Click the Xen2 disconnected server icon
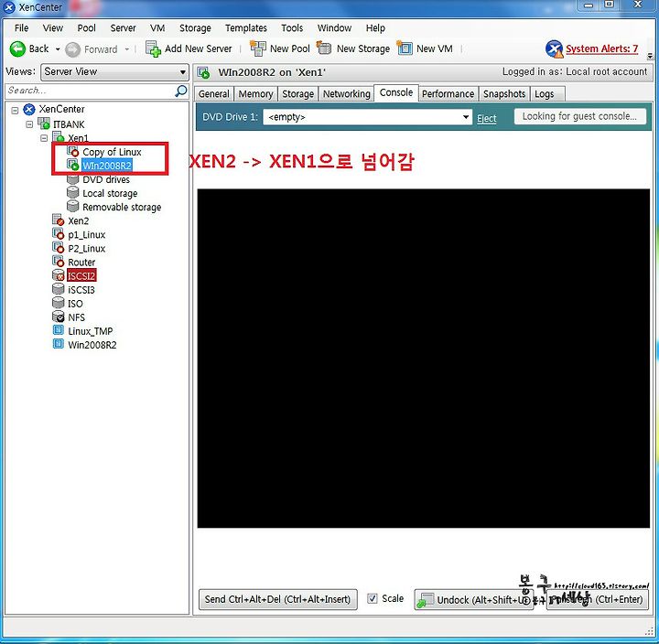659x644 pixels. [x=58, y=220]
